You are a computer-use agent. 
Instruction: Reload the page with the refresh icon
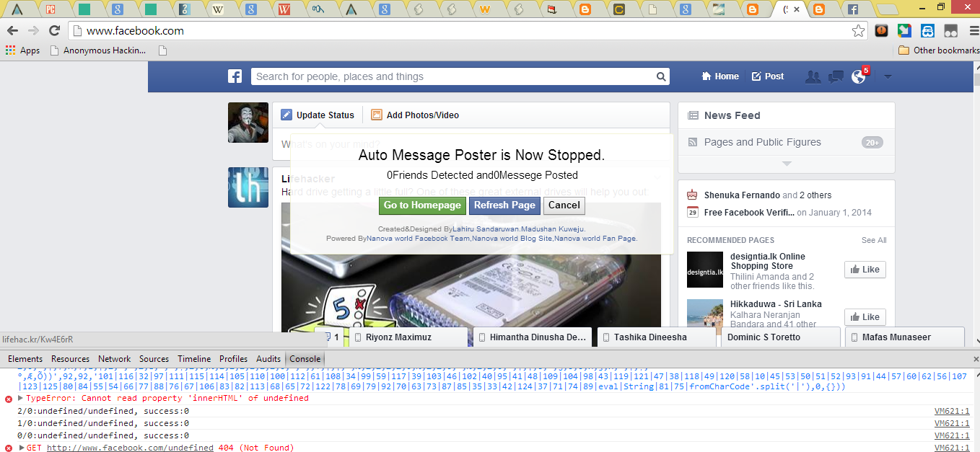tap(54, 30)
